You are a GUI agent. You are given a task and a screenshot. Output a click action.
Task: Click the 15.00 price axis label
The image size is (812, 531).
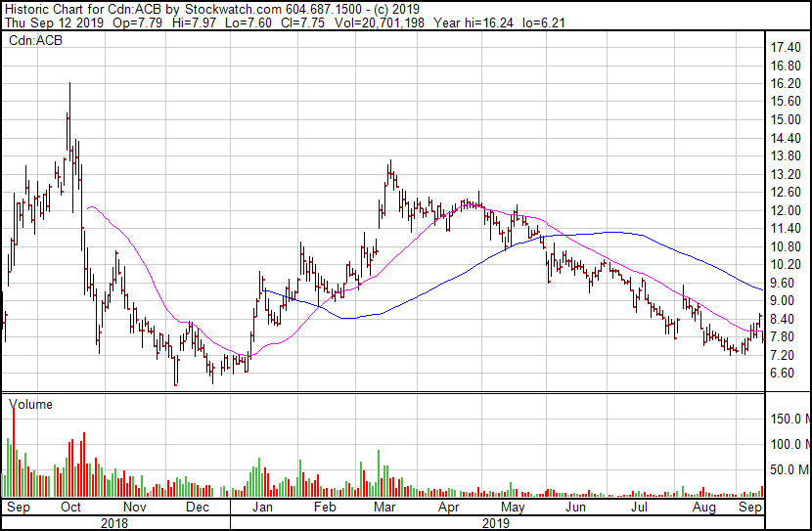coord(786,119)
